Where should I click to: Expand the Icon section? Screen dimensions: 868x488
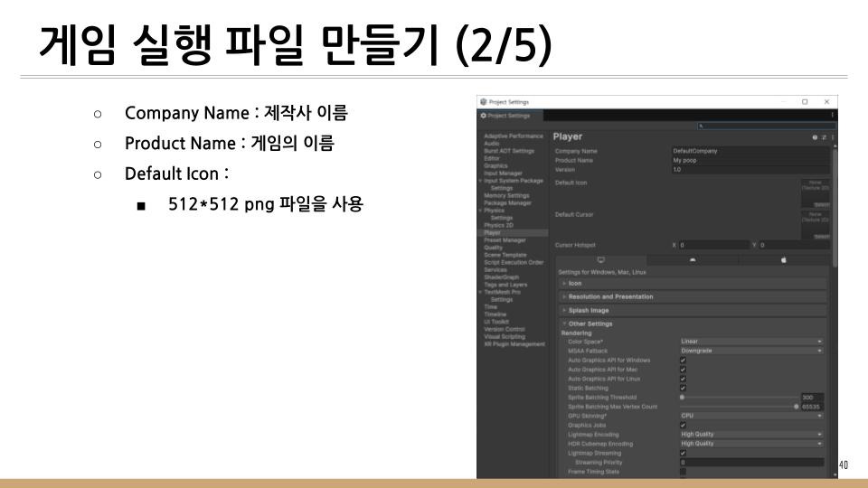click(x=693, y=283)
